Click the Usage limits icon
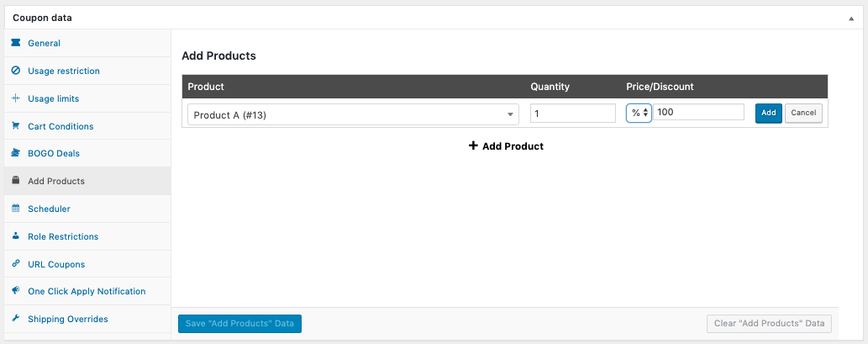This screenshot has width=868, height=344. pos(15,98)
